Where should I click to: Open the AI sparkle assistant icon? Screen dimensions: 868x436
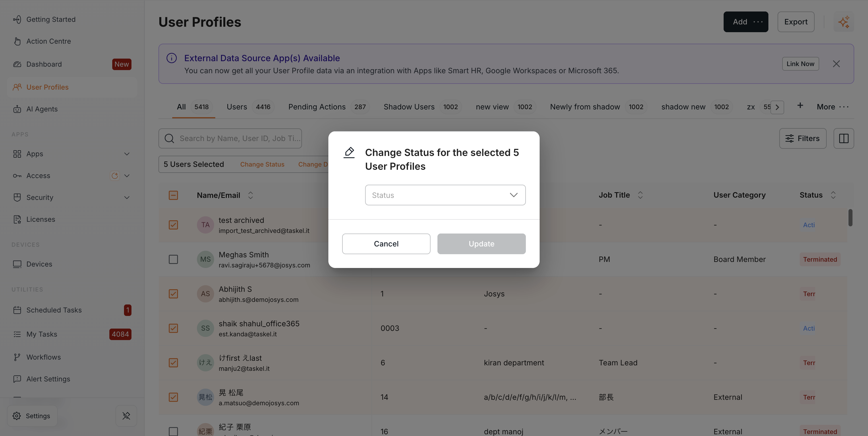[844, 22]
